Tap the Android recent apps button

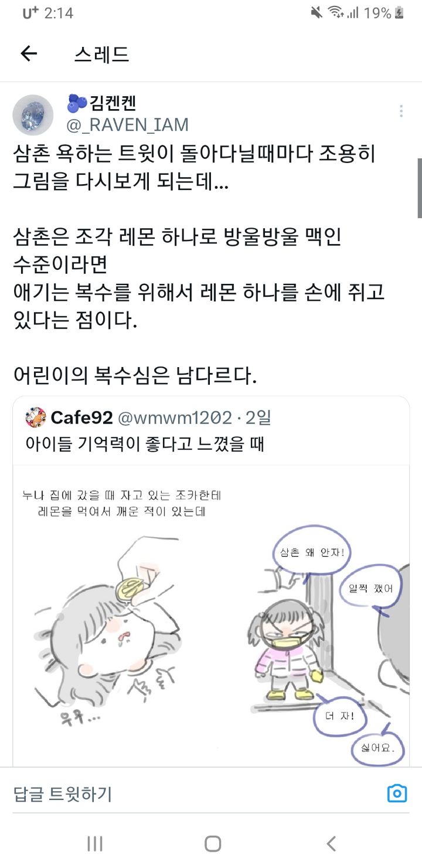[x=95, y=843]
